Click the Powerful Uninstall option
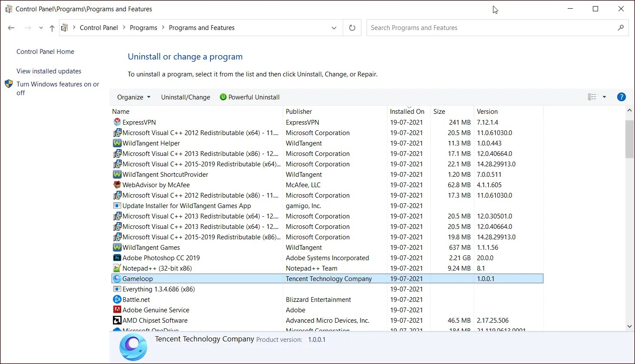The width and height of the screenshot is (635, 364). pyautogui.click(x=250, y=97)
